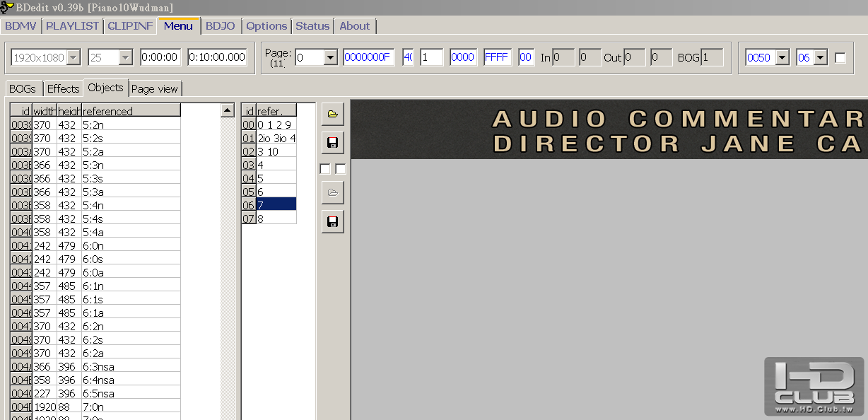Tick the left checkbox between the save icons
The width and height of the screenshot is (868, 420).
click(x=325, y=168)
